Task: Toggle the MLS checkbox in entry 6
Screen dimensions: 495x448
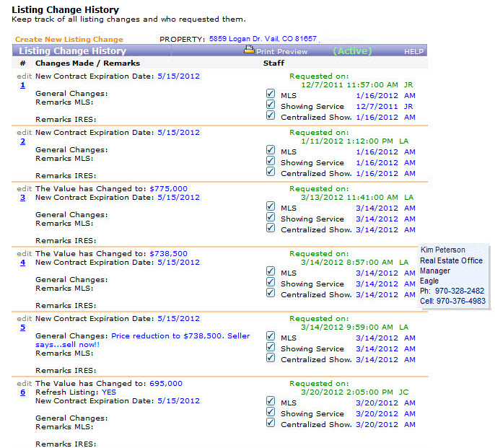Action: point(271,403)
